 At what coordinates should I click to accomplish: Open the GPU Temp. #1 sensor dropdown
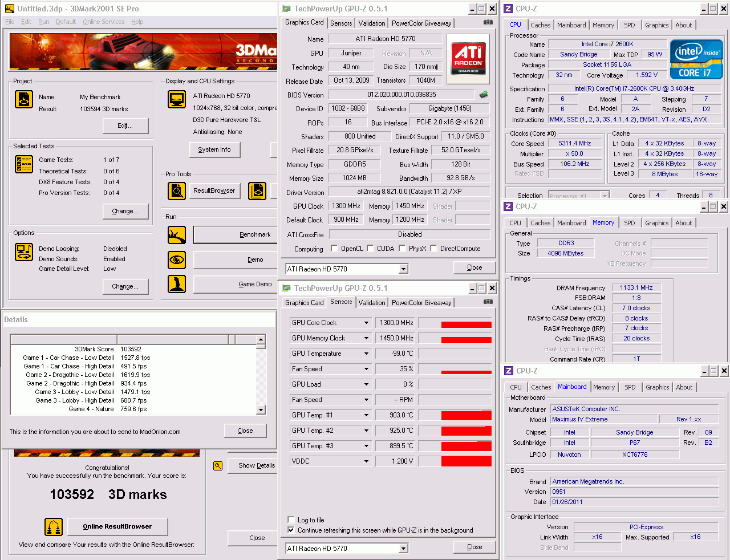click(366, 415)
